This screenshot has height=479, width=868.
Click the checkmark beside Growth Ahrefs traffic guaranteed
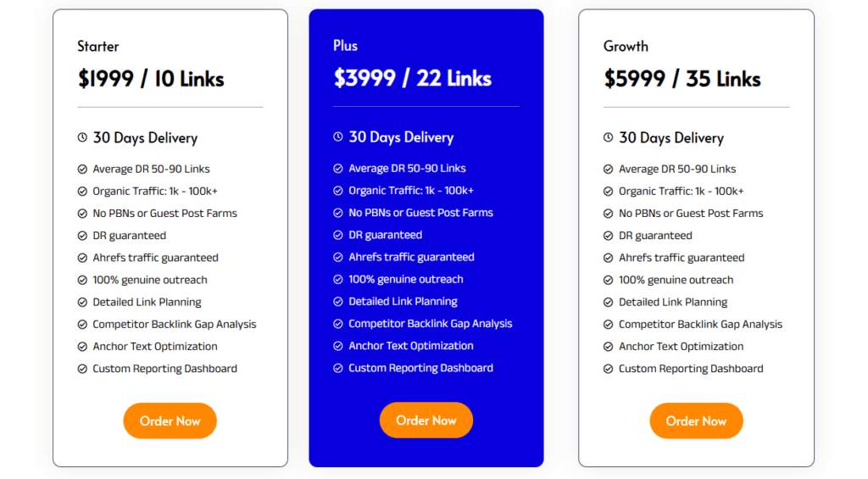(608, 258)
